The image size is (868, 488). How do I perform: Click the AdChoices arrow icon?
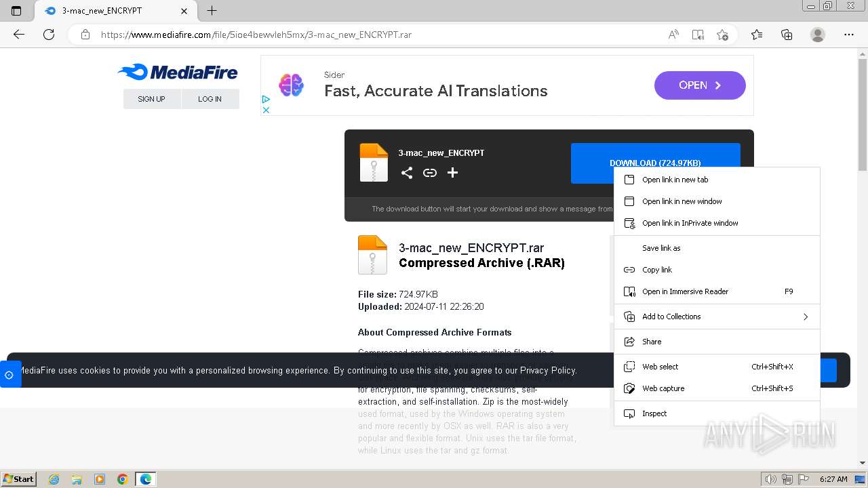coord(266,100)
